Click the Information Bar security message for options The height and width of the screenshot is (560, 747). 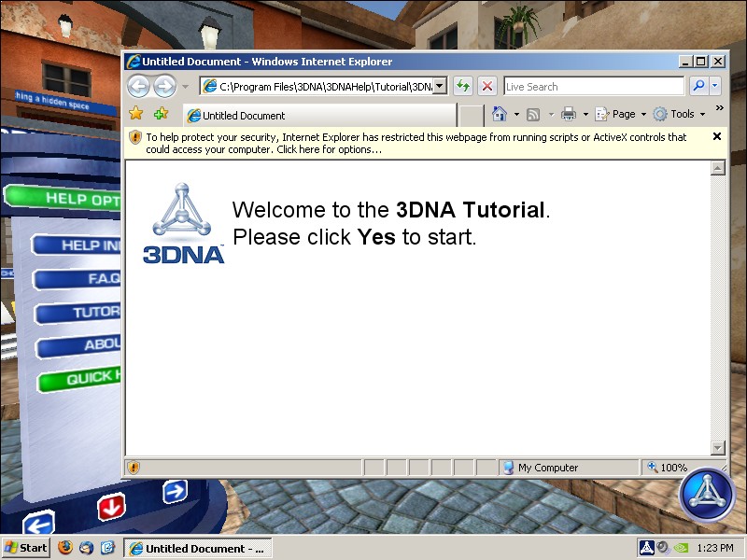pos(416,144)
